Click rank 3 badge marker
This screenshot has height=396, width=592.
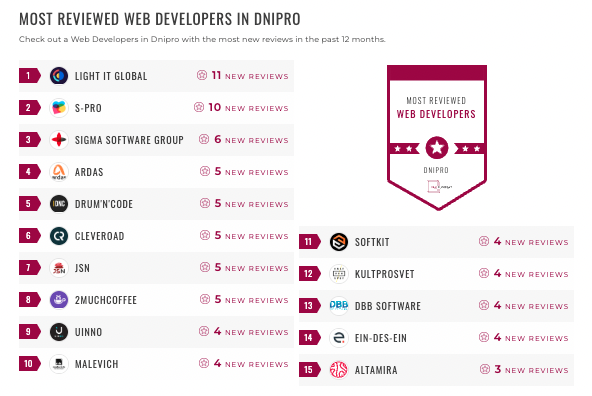point(30,140)
